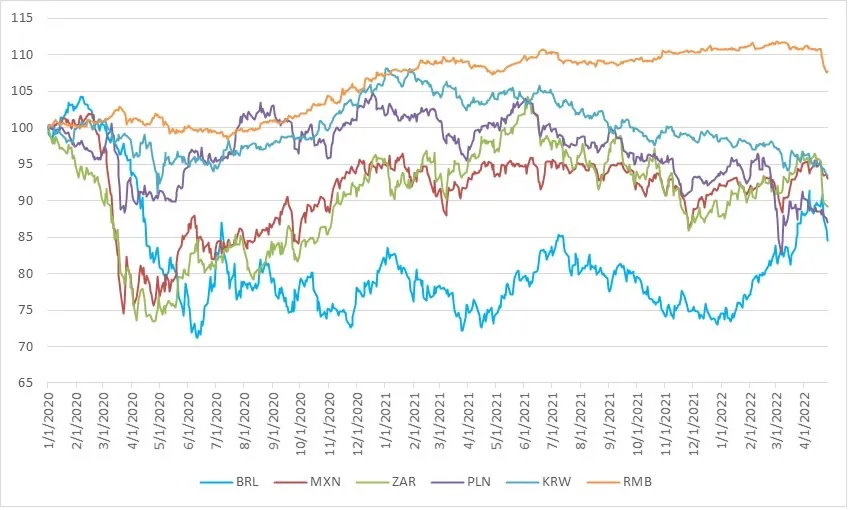The image size is (850, 510).
Task: Click the green ZAR legend line swatch
Action: pyautogui.click(x=372, y=482)
